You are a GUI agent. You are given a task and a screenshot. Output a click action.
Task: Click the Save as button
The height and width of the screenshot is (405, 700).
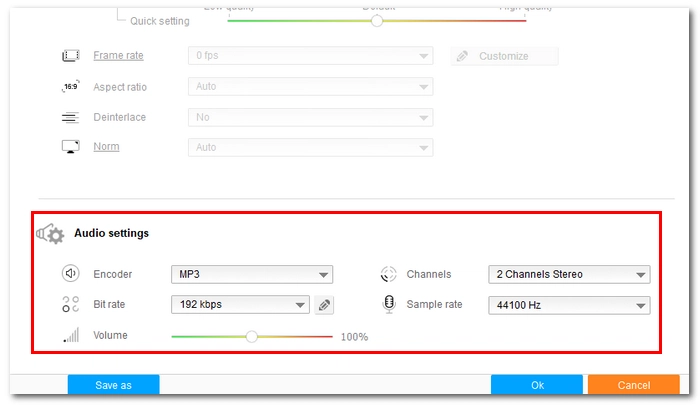click(x=113, y=385)
